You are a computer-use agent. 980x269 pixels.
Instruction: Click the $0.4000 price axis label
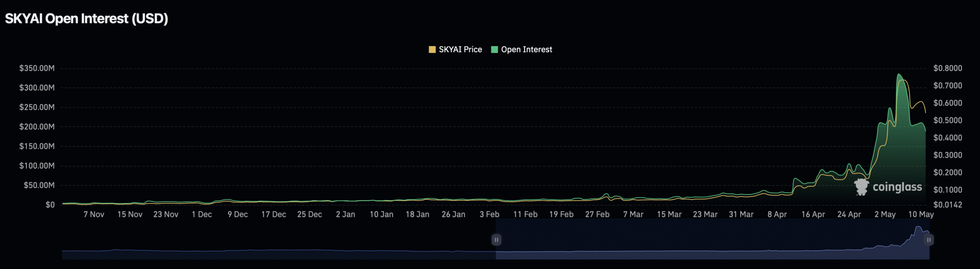click(x=947, y=138)
